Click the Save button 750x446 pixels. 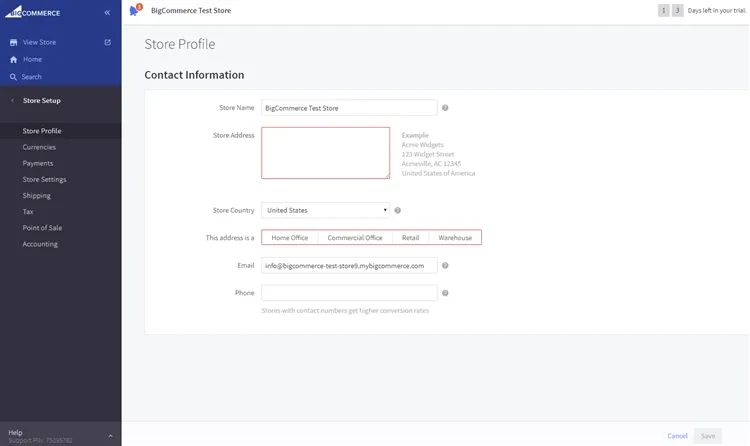pyautogui.click(x=708, y=436)
